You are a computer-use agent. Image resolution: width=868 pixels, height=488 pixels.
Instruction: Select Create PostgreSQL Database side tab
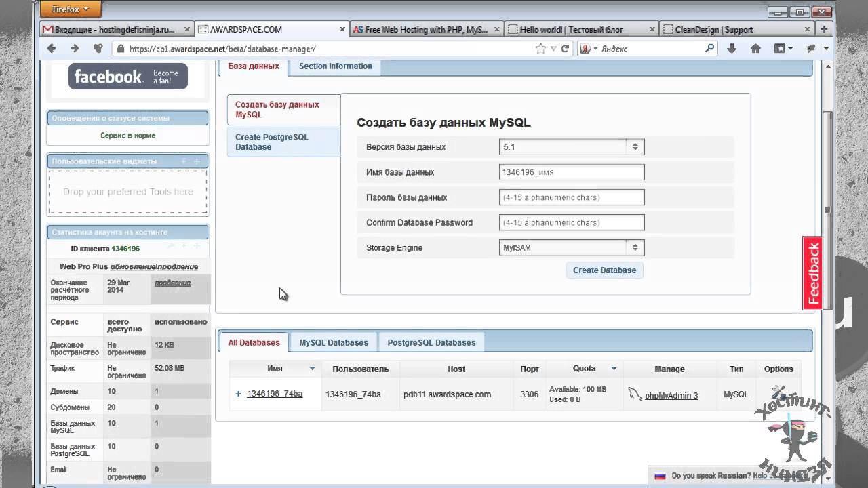[x=283, y=142]
